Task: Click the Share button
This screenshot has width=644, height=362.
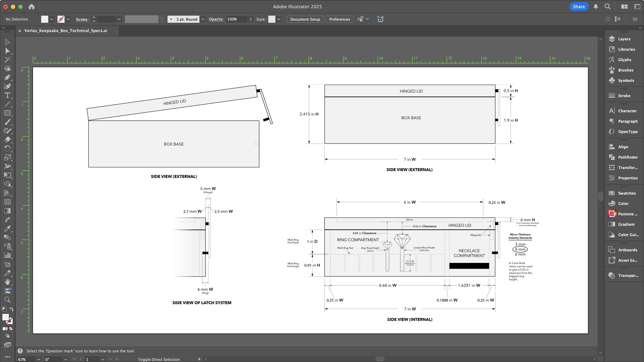Action: tap(579, 7)
